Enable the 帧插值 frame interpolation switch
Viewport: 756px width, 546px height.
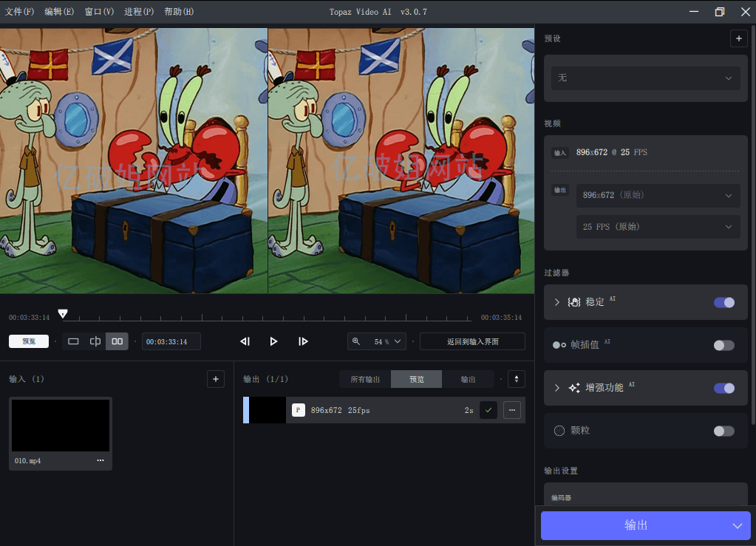[x=723, y=345]
